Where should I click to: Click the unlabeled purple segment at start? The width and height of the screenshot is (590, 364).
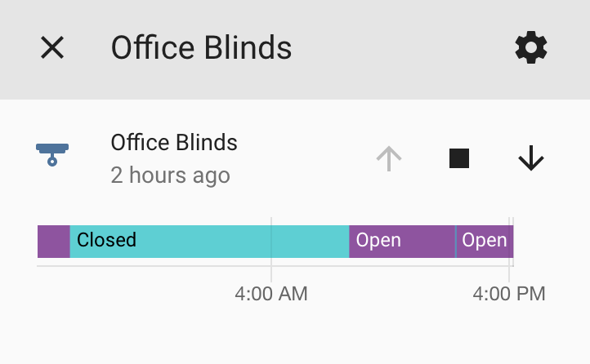click(54, 242)
